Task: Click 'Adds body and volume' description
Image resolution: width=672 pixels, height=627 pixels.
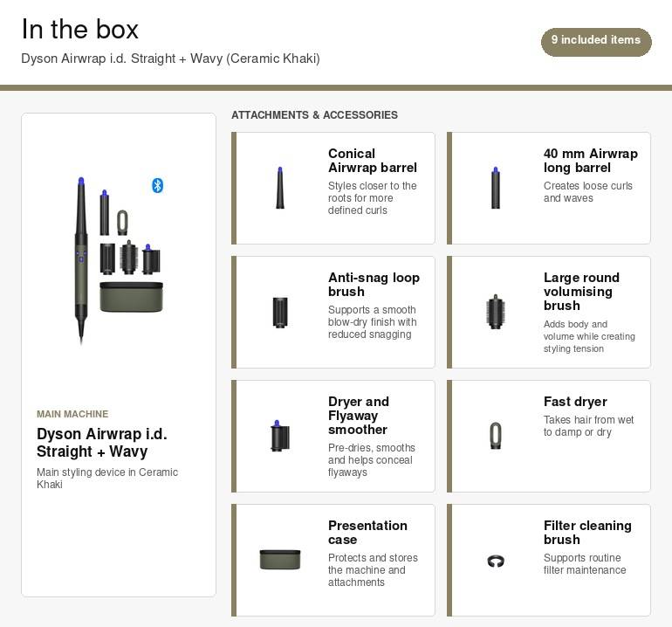Action: click(589, 336)
